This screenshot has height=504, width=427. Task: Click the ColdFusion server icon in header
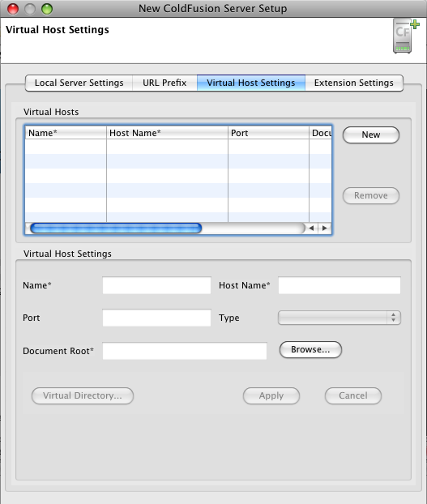(x=406, y=36)
